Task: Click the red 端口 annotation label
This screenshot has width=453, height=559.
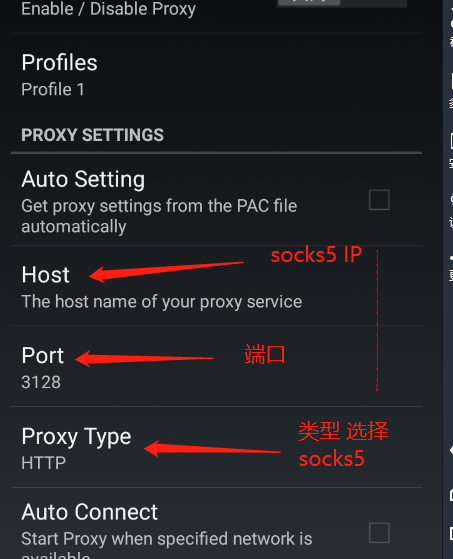Action: 264,354
